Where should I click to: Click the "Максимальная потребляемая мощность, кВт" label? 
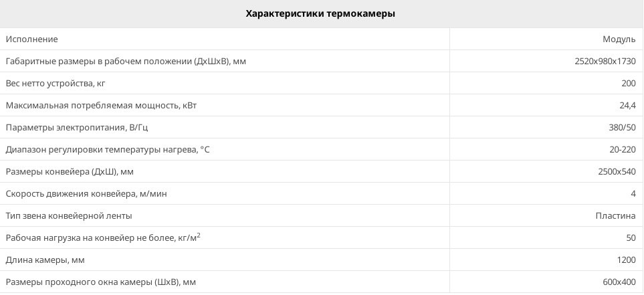click(x=101, y=106)
